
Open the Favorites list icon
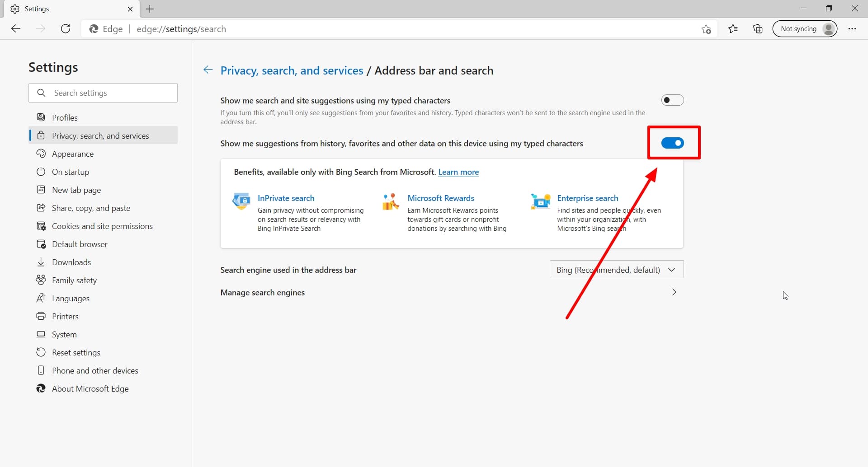pos(733,29)
